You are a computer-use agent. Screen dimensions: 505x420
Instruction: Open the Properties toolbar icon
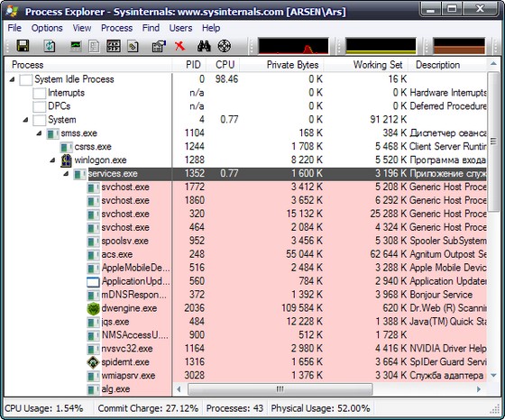tap(159, 46)
